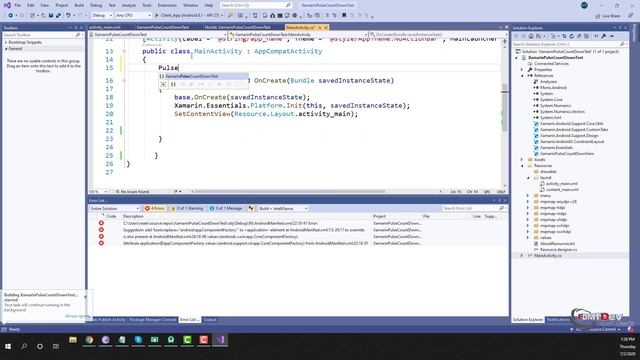
Task: Click Solution Explorer Sync with Active Document icon
Action: pos(564,36)
